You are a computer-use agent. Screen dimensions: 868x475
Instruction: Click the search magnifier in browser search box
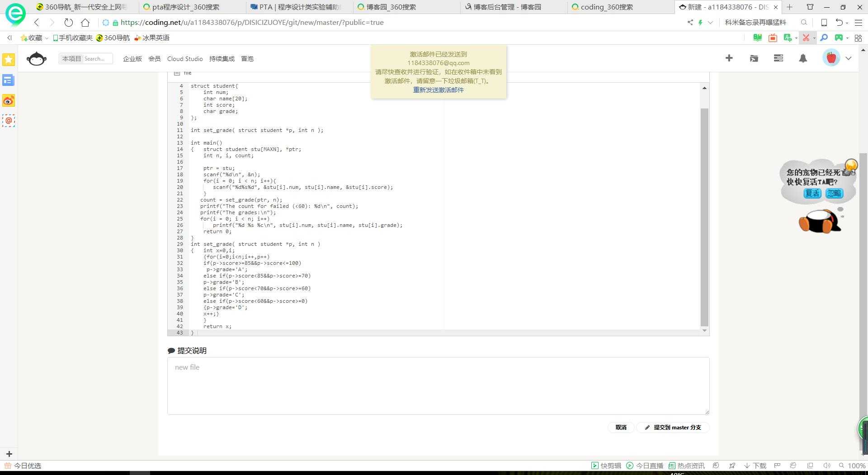click(x=804, y=22)
